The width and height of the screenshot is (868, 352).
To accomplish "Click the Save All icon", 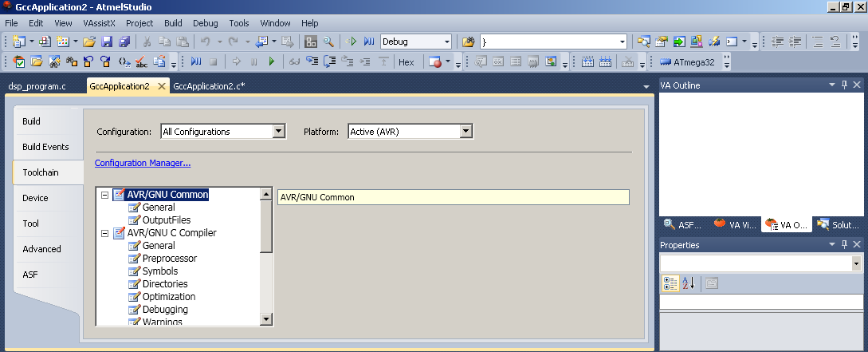I will click(x=124, y=42).
